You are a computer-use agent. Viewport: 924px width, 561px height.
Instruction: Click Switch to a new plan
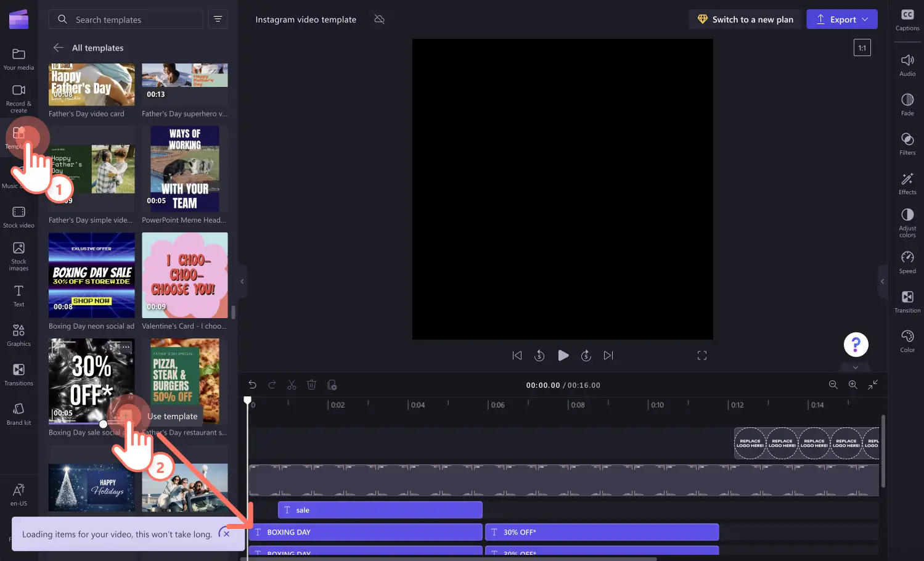[x=745, y=19]
